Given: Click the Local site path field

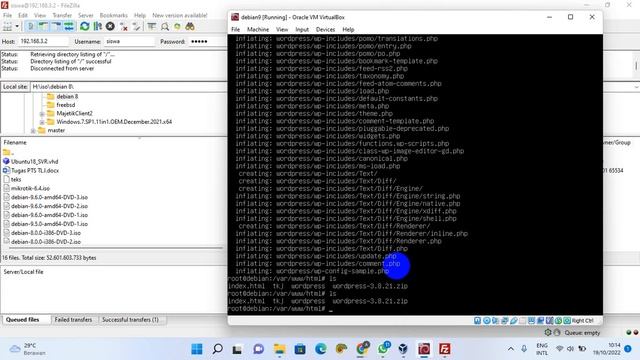Looking at the screenshot, I should click(129, 87).
